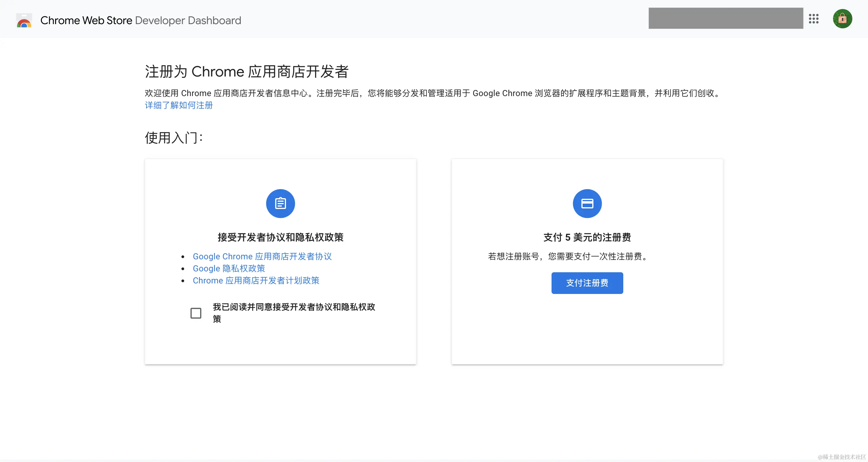Click the grey redacted account bar
Screen dimensions: 868x462
[x=726, y=18]
